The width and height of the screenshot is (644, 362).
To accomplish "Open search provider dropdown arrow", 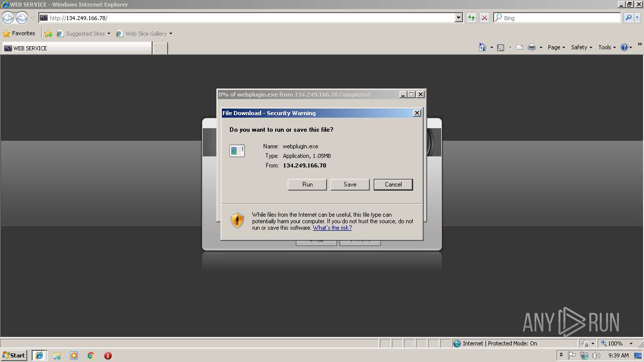I will point(637,18).
